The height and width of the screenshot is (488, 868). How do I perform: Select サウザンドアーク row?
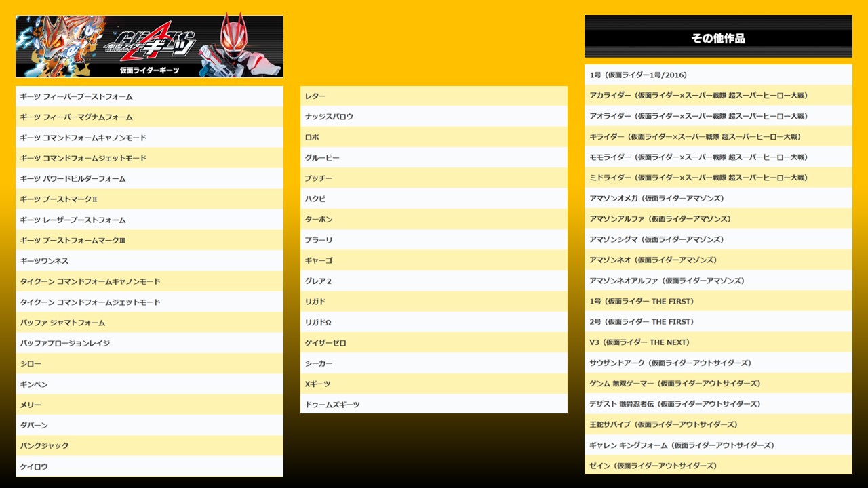click(x=718, y=363)
